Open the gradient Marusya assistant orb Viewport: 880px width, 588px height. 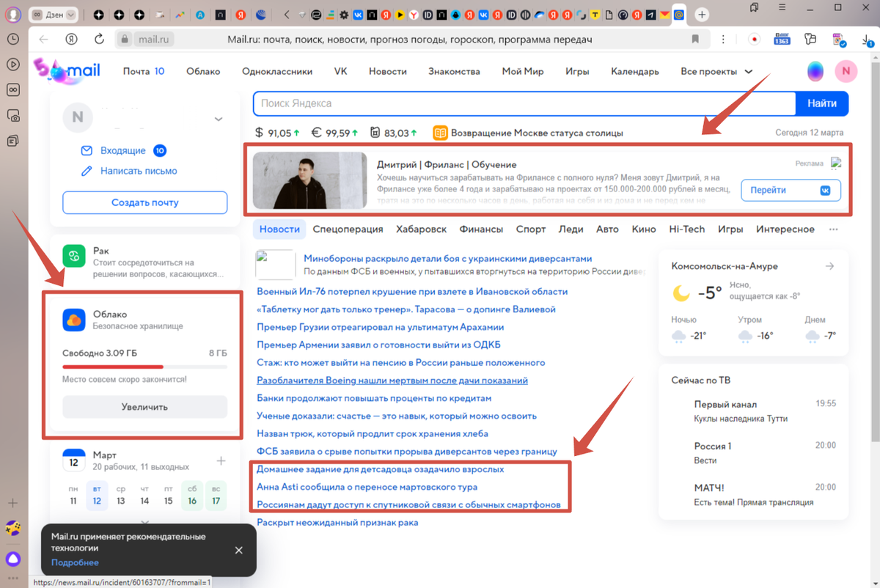(815, 71)
